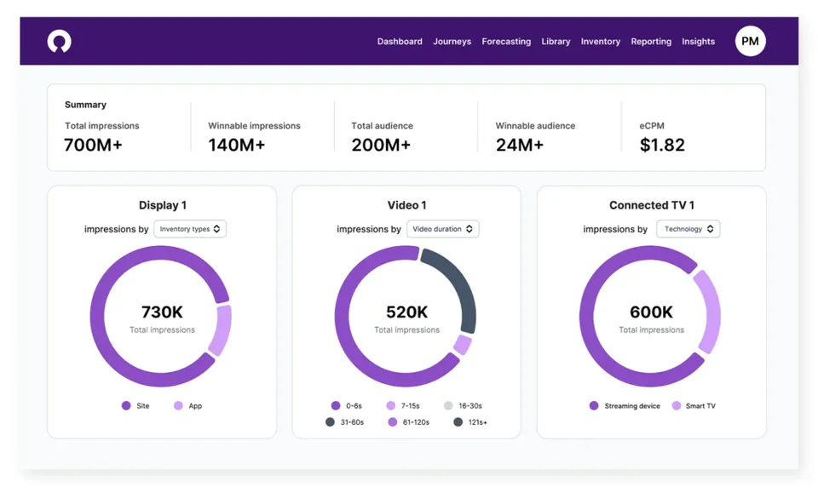The height and width of the screenshot is (504, 818).
Task: Select the Streaming device legend dot
Action: click(x=594, y=405)
